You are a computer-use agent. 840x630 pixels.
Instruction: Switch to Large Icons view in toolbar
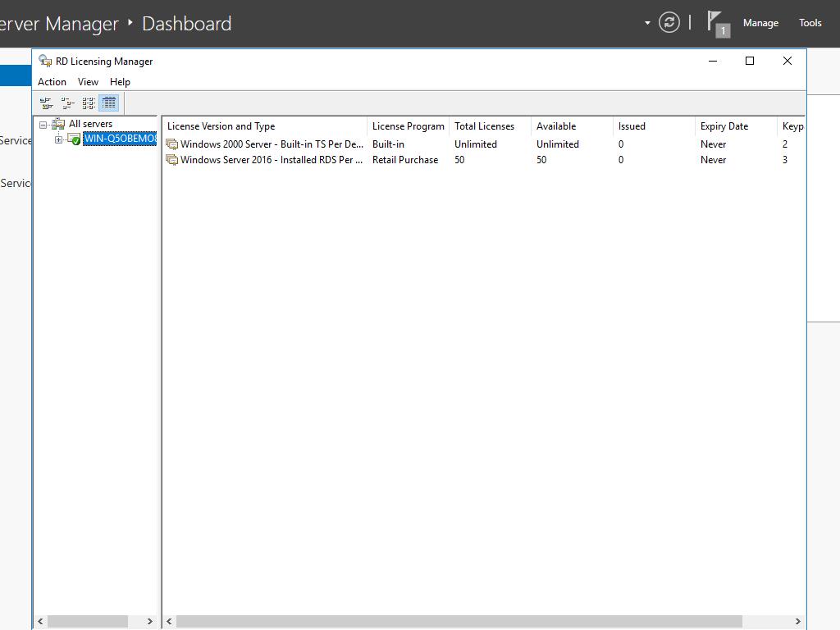tap(47, 103)
